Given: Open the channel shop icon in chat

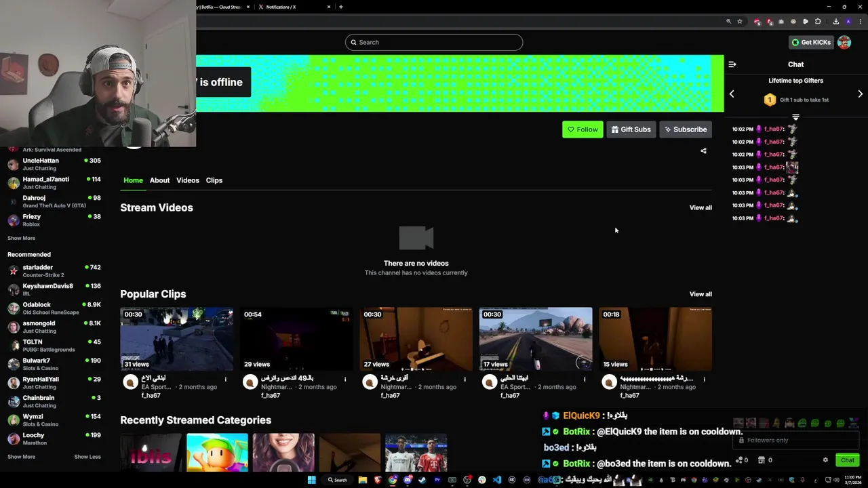Looking at the screenshot, I should pyautogui.click(x=762, y=460).
